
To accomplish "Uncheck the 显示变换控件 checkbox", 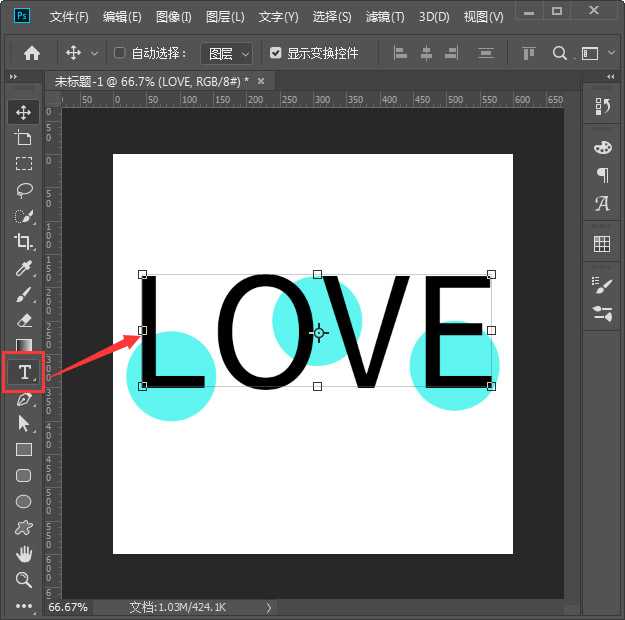I will tap(275, 53).
